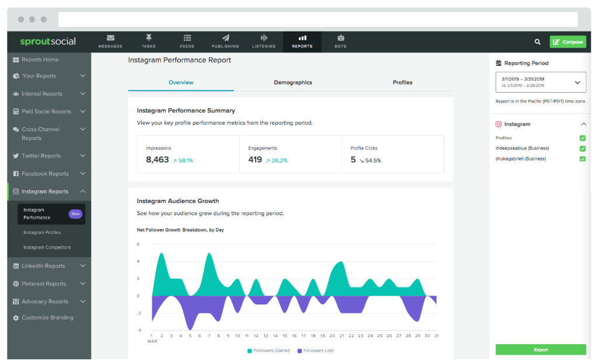Viewport: 596px width, 364px height.
Task: Expand Internal Reports chevron
Action: pos(83,93)
